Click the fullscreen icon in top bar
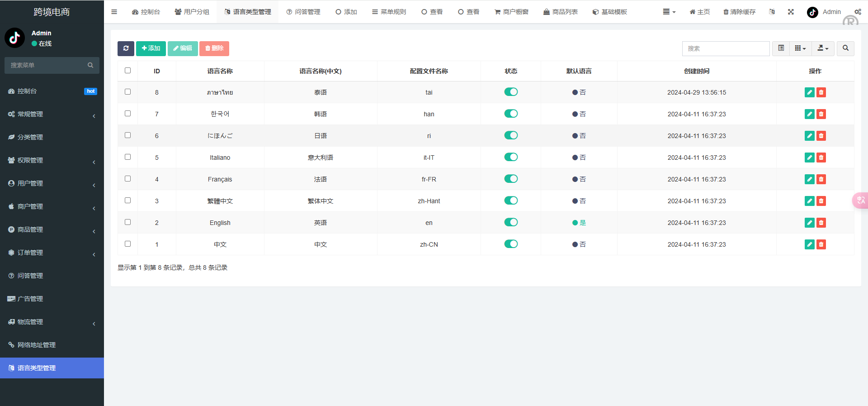 (x=791, y=12)
